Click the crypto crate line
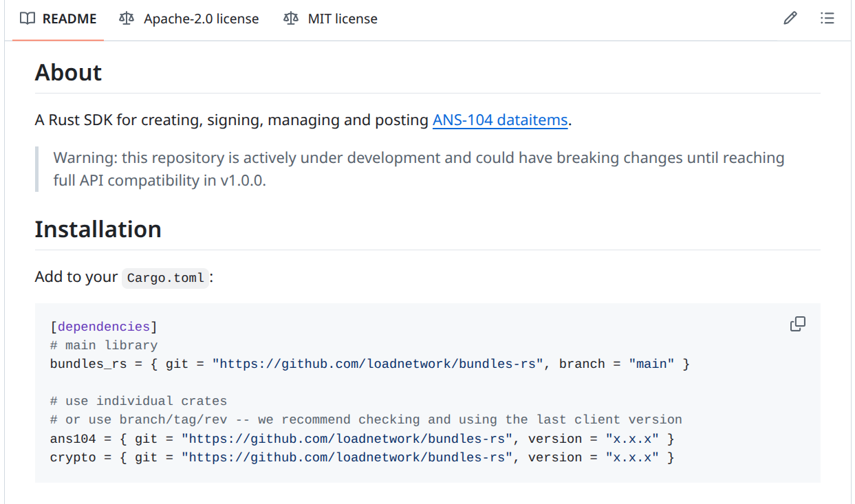Viewport: 855px width, 504px height. click(x=362, y=457)
